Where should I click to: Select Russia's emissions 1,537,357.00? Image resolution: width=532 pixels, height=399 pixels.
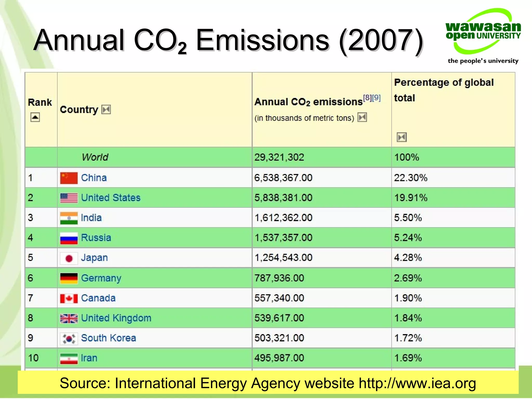click(x=283, y=238)
